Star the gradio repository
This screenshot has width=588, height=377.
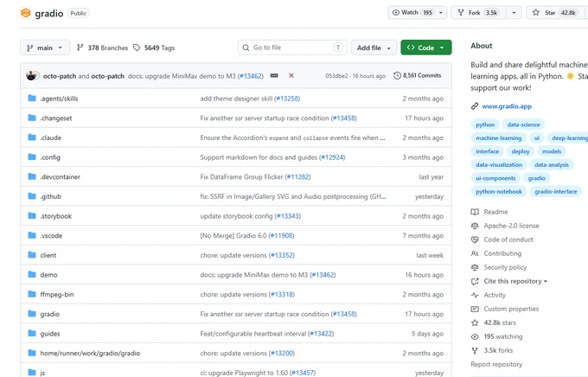[555, 13]
